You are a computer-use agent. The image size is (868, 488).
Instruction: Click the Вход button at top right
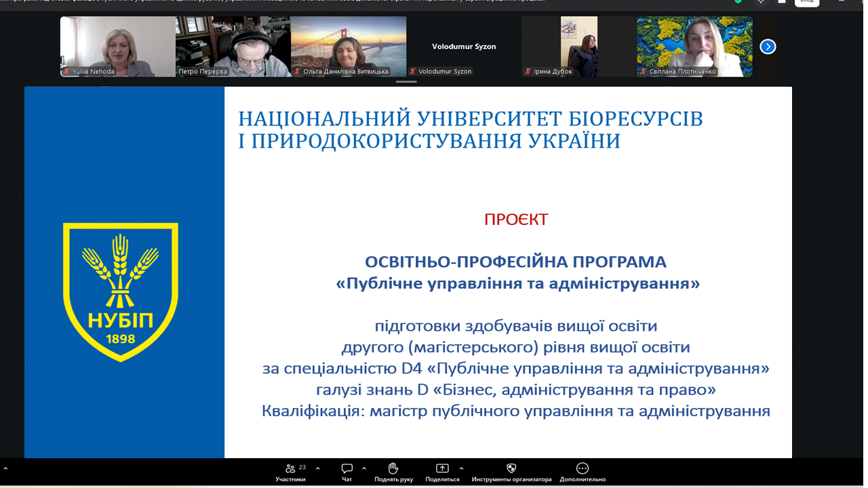806,2
